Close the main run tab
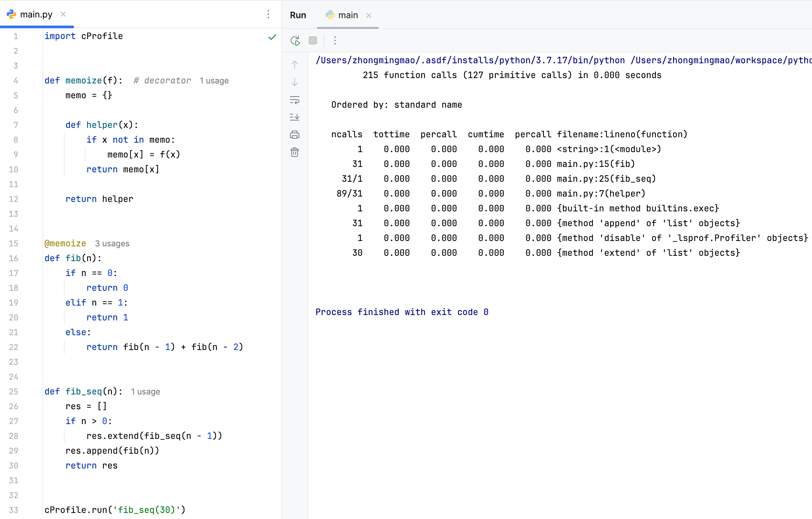This screenshot has height=519, width=812. 369,15
